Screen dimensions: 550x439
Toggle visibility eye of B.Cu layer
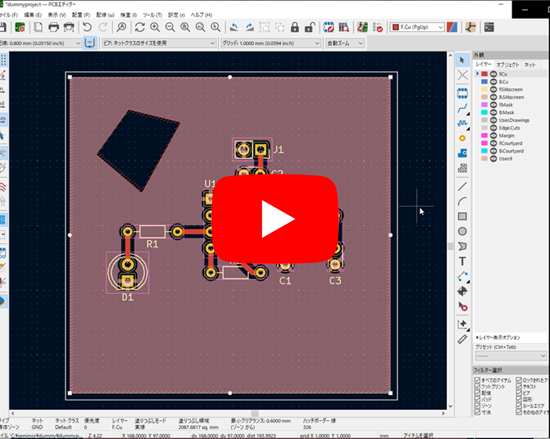point(493,82)
